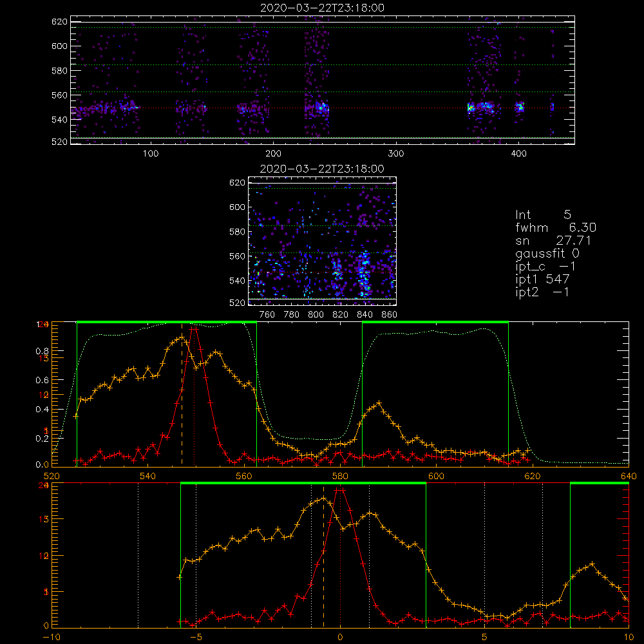644x644 pixels.
Task: Click x-axis label 860 on middle image
Action: 390,315
